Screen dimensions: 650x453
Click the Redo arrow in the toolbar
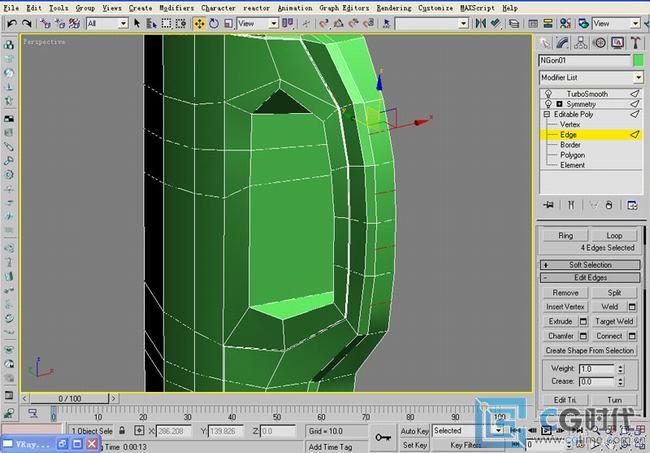pyautogui.click(x=27, y=24)
